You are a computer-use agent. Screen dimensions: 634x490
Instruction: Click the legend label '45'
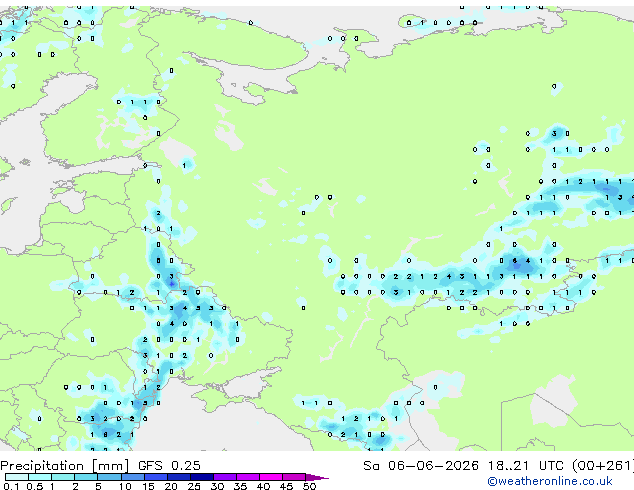[x=286, y=486]
